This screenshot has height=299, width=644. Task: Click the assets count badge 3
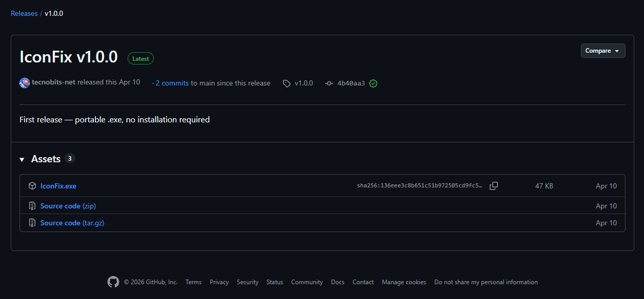(x=70, y=159)
